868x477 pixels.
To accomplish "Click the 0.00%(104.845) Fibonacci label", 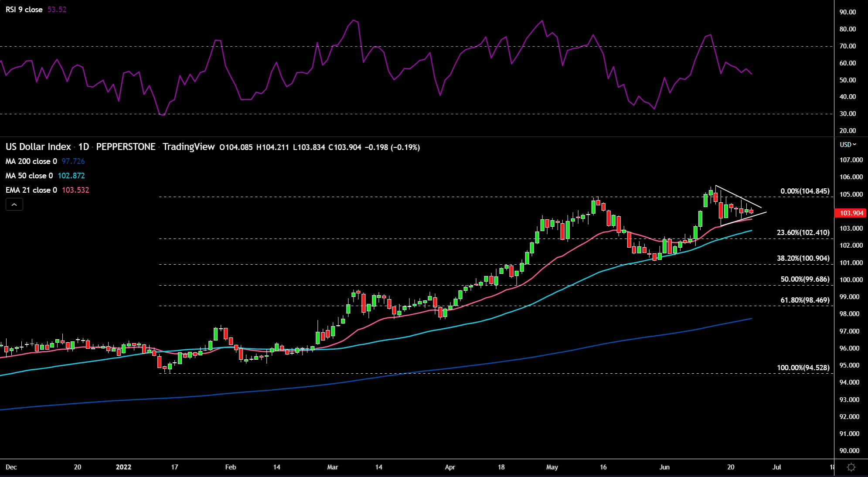I will pyautogui.click(x=805, y=191).
